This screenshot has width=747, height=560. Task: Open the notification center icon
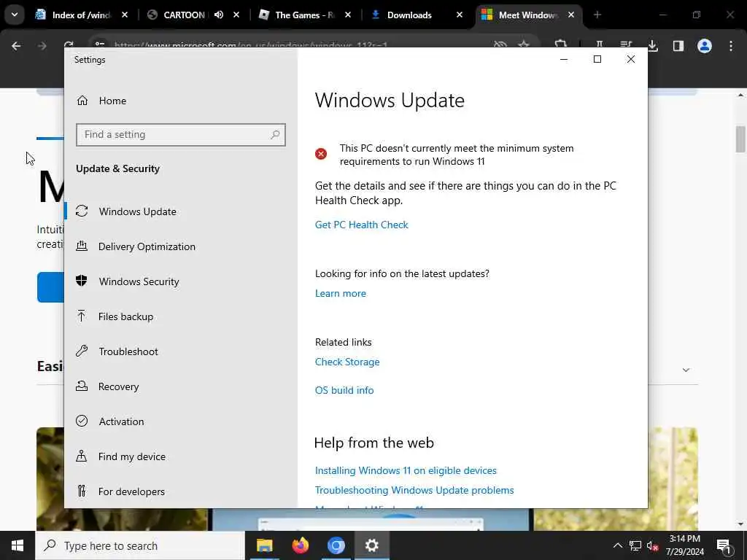(x=724, y=545)
